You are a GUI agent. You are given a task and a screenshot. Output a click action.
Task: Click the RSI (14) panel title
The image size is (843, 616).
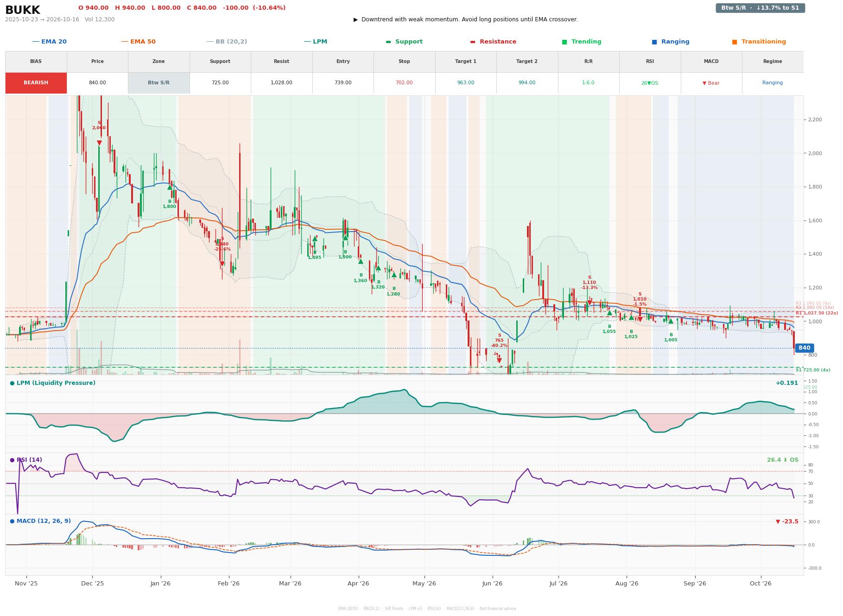pyautogui.click(x=26, y=460)
